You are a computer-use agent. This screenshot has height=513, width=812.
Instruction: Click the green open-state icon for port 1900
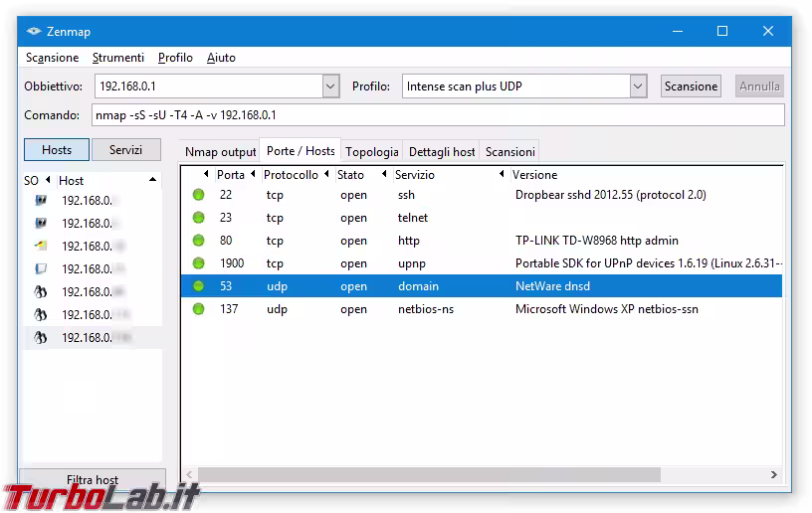(x=198, y=263)
